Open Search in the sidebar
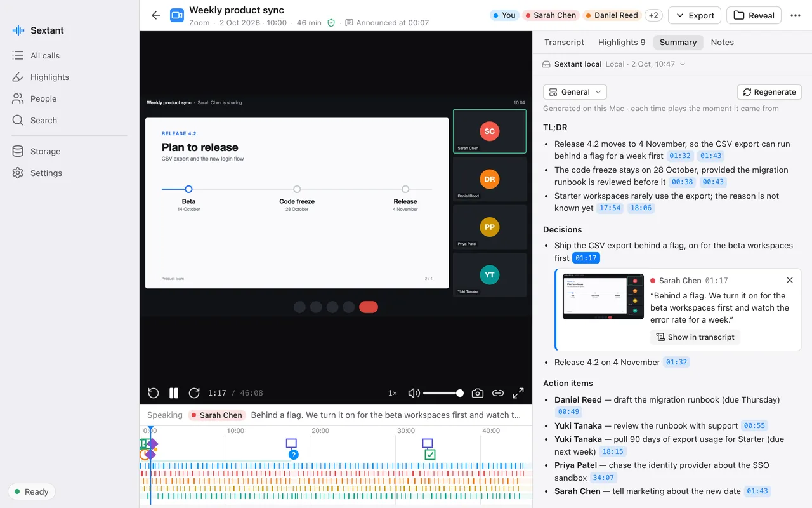This screenshot has height=508, width=812. pos(70,120)
